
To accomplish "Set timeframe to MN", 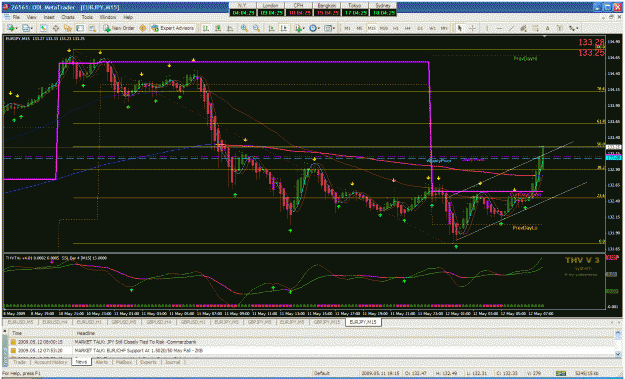I will click(x=444, y=28).
